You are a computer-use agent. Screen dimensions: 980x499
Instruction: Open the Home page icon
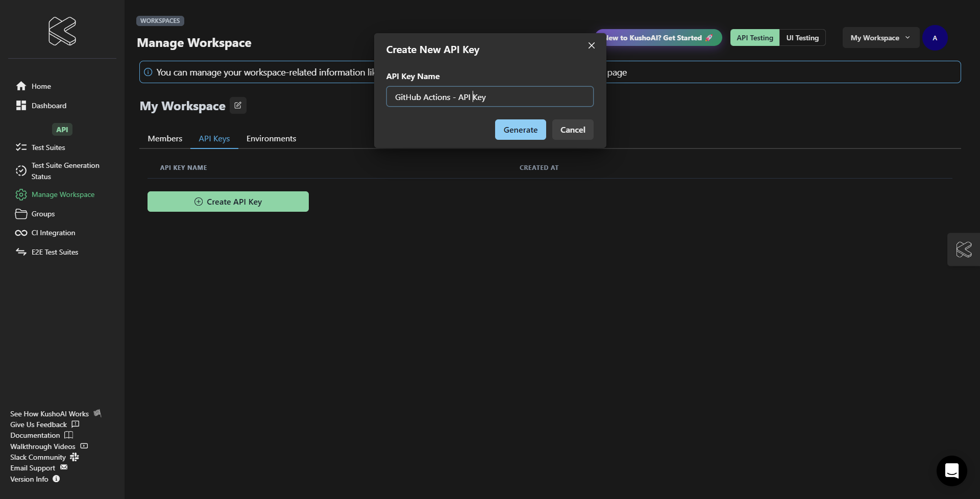(x=21, y=86)
